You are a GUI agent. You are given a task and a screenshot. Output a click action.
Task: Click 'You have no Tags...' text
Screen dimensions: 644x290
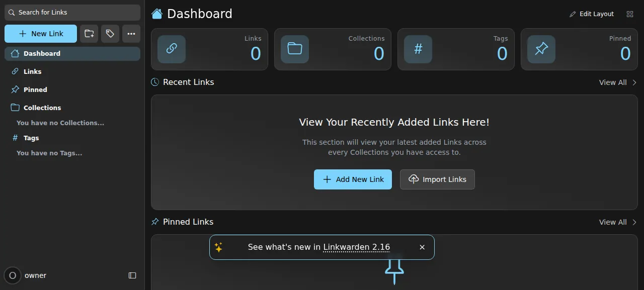[x=49, y=153]
